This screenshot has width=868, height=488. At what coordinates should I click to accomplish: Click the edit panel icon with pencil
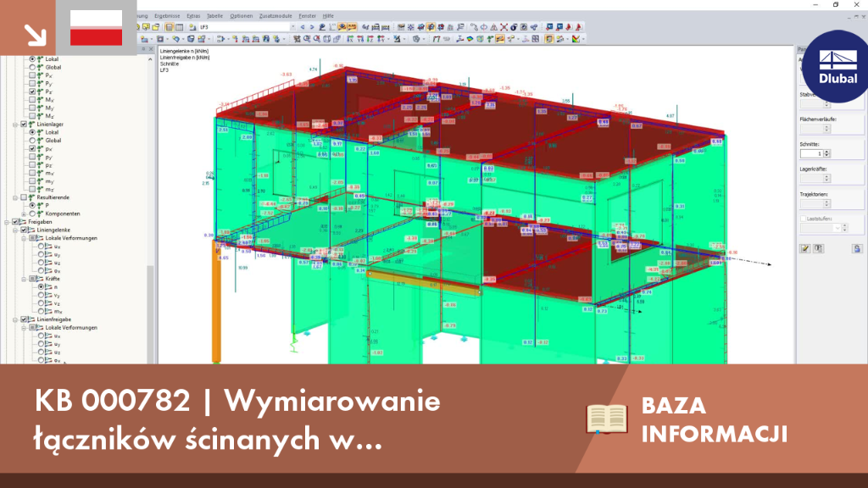[x=805, y=249]
